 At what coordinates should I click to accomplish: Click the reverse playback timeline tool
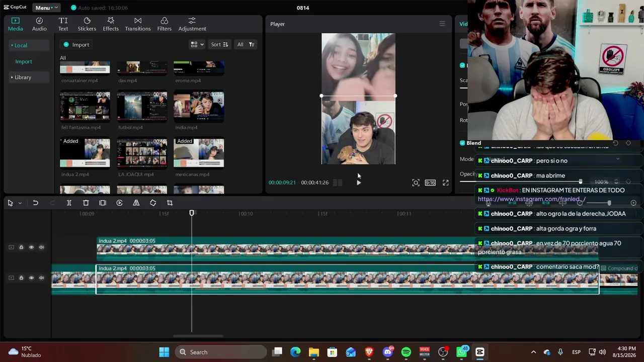pos(119,203)
